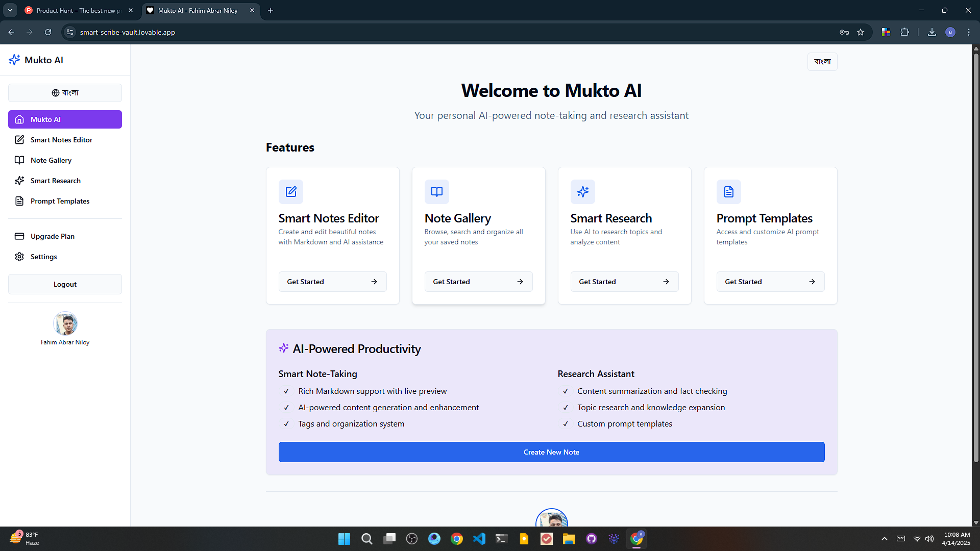This screenshot has width=980, height=551.
Task: Go to Upgrade Plan in the sidebar
Action: click(53, 236)
